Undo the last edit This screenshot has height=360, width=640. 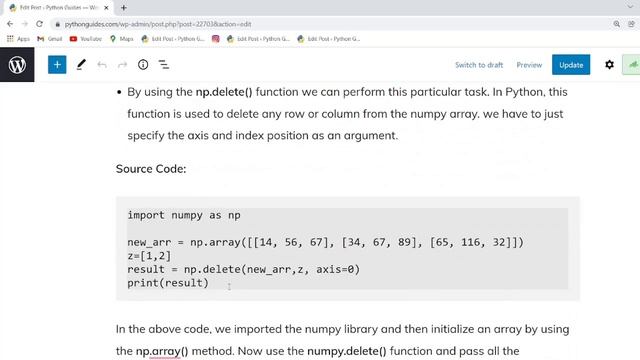[102, 64]
